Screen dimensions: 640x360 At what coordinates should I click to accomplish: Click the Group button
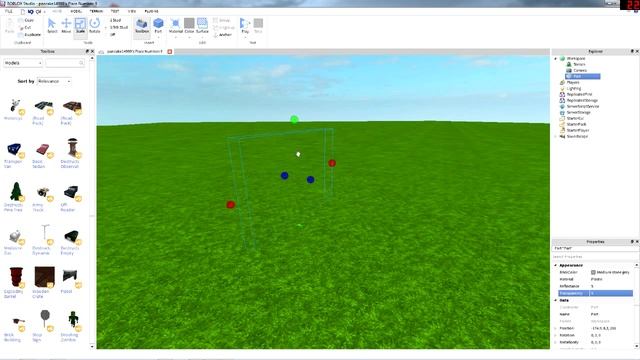[x=222, y=20]
